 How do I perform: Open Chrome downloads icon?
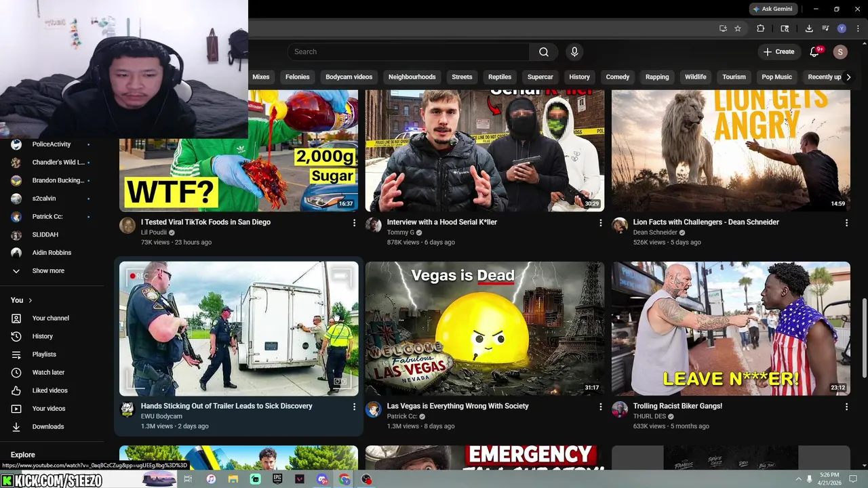pyautogui.click(x=809, y=28)
